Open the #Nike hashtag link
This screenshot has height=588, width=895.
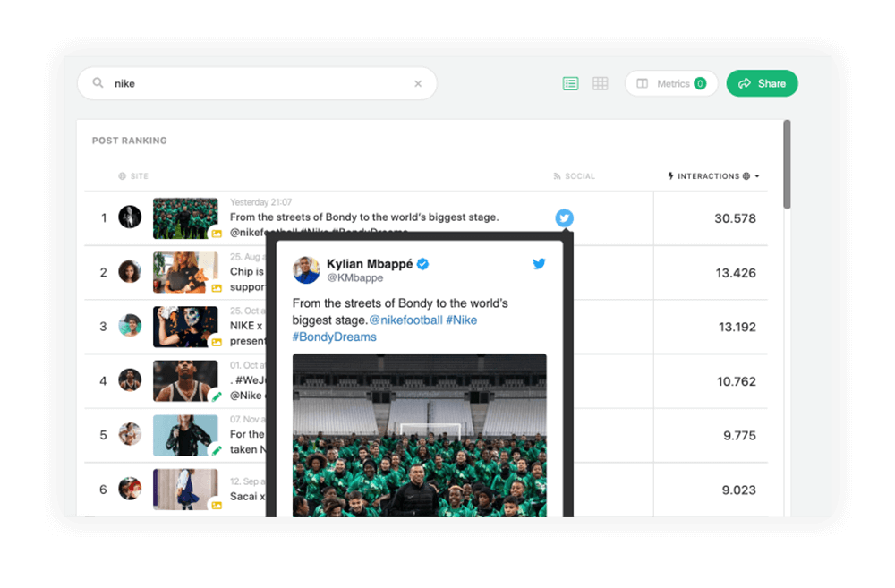coord(461,320)
